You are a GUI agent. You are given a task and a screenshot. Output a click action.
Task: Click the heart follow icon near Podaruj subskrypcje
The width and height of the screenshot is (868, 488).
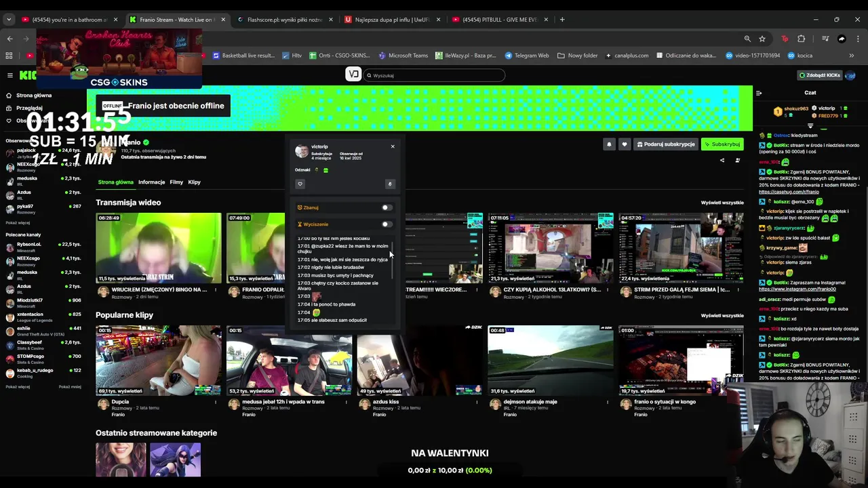click(625, 144)
